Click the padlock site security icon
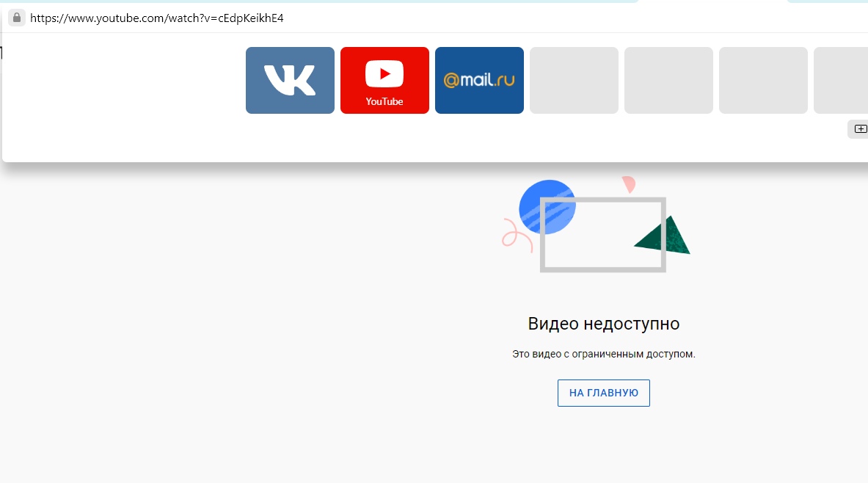The height and width of the screenshot is (483, 868). coord(17,18)
